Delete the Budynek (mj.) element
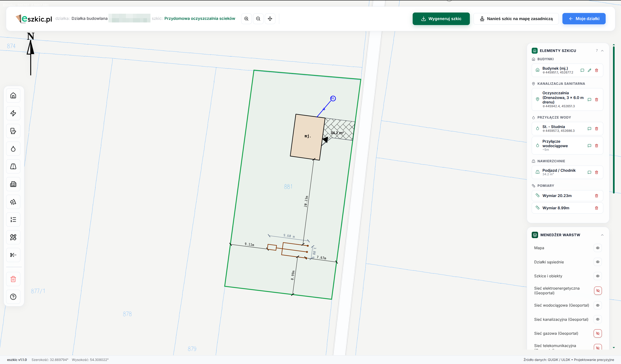 coord(597,70)
